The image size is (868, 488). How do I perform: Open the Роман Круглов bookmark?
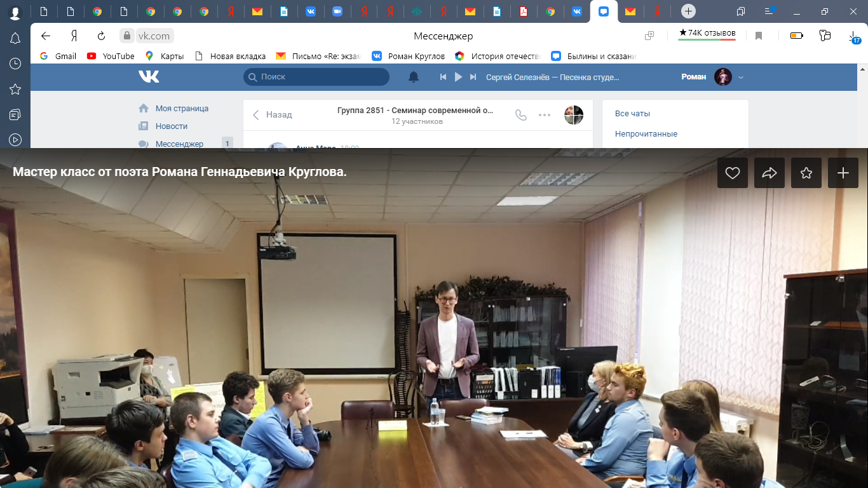pyautogui.click(x=409, y=56)
